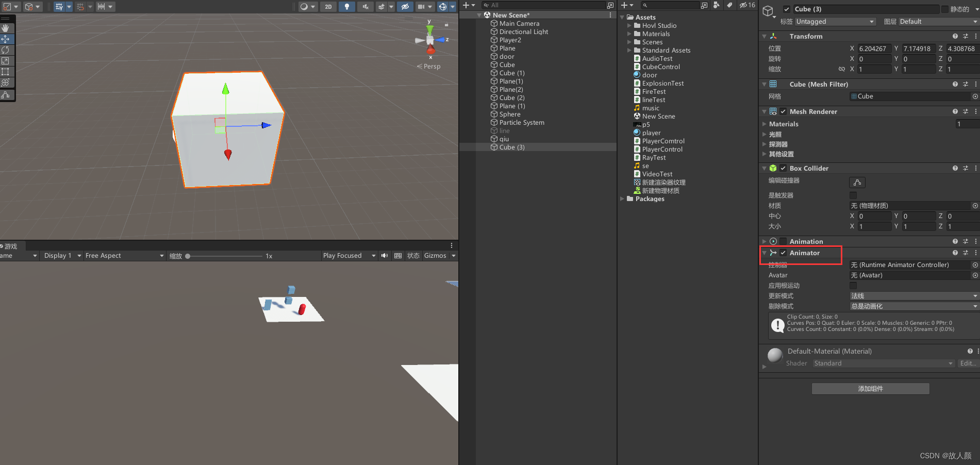
Task: Select the Hand view tool
Action: coord(6,28)
